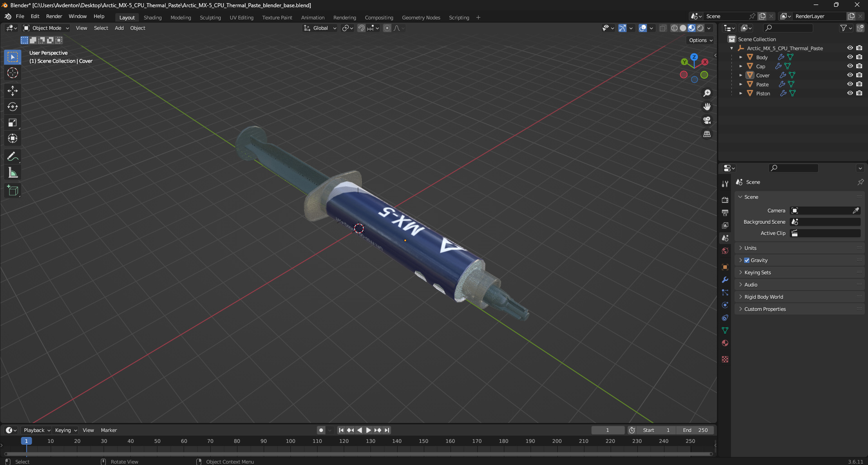The width and height of the screenshot is (868, 465).
Task: Open the File menu
Action: (x=20, y=16)
